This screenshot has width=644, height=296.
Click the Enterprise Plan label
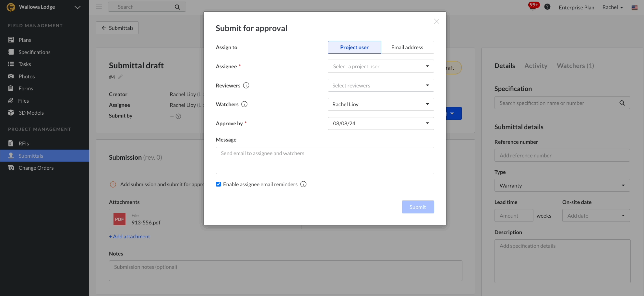click(x=576, y=7)
